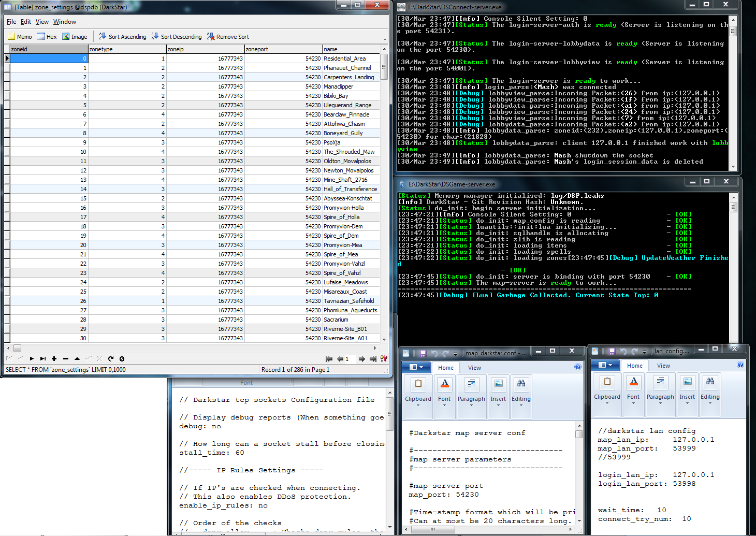The height and width of the screenshot is (536, 756).
Task: Click the delete record minus icon
Action: 66,358
